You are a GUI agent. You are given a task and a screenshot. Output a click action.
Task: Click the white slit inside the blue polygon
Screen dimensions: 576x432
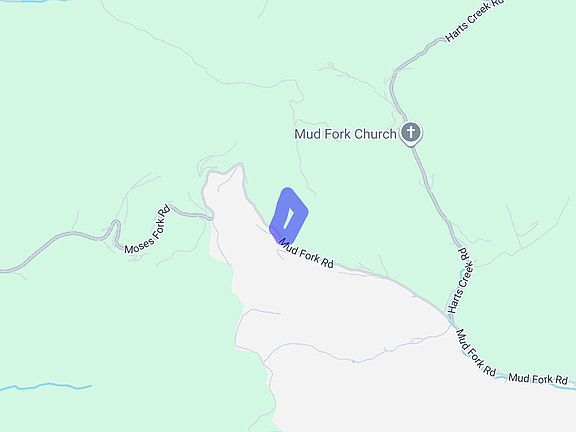pyautogui.click(x=288, y=219)
